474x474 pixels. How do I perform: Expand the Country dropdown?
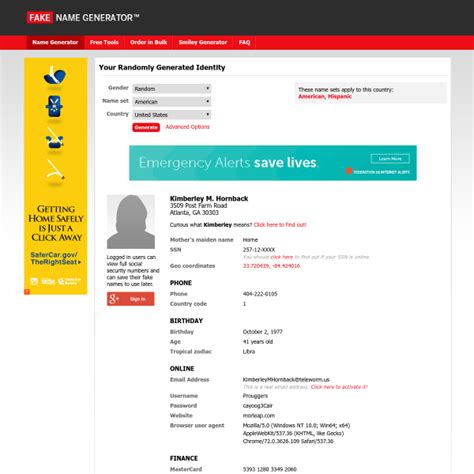(172, 114)
